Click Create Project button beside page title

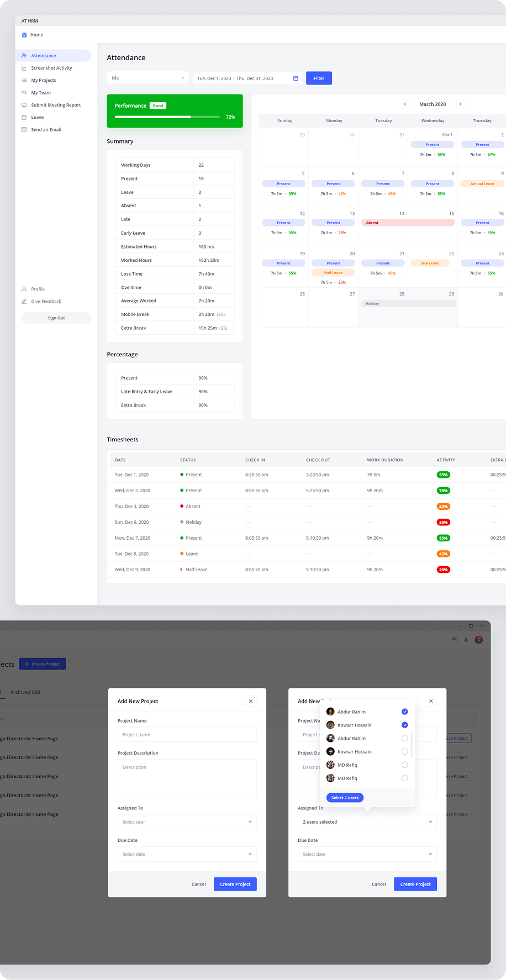[43, 664]
